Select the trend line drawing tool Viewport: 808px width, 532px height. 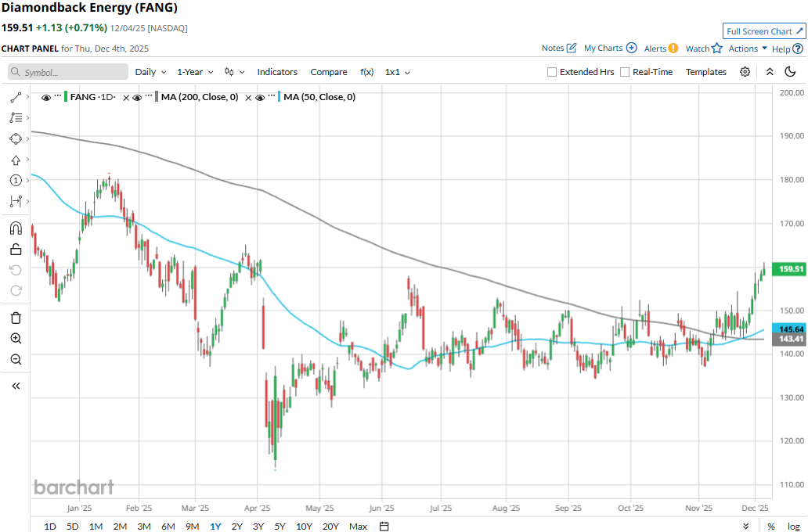(16, 97)
